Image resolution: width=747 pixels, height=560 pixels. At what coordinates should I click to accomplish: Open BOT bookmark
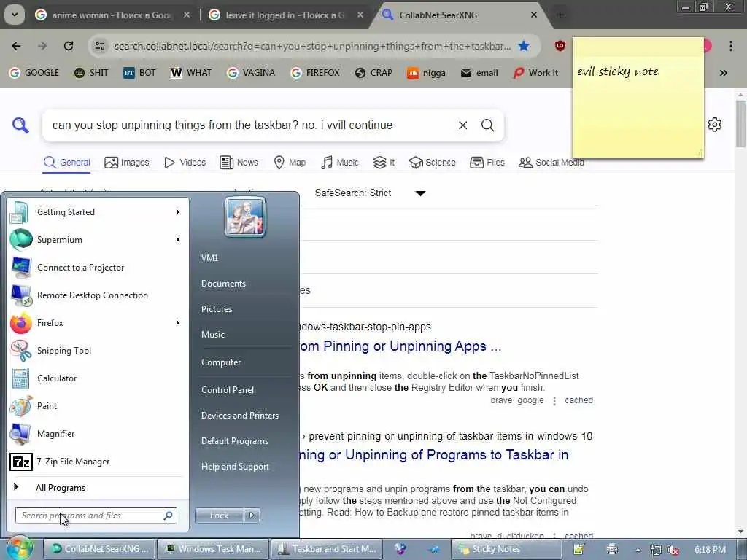139,73
